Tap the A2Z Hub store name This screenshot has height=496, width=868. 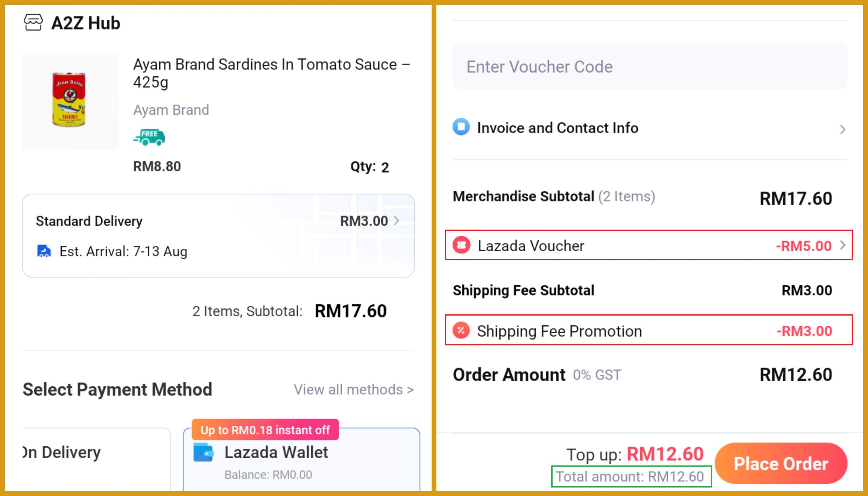pyautogui.click(x=86, y=23)
